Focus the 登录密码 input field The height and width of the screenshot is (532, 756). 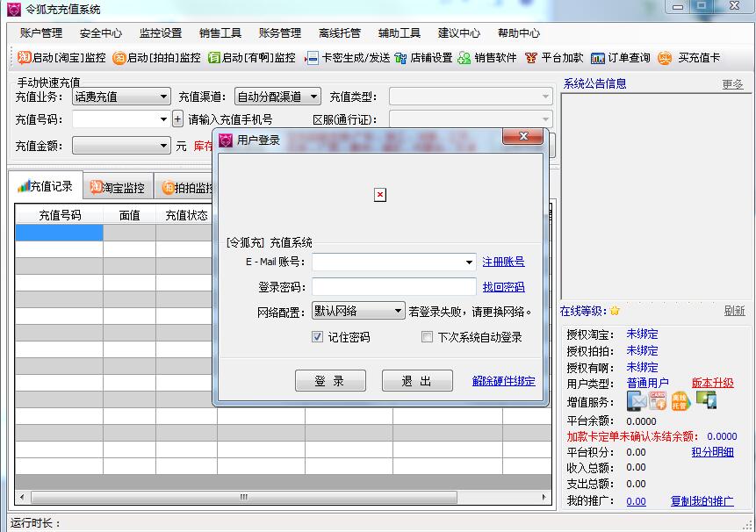[x=394, y=287]
